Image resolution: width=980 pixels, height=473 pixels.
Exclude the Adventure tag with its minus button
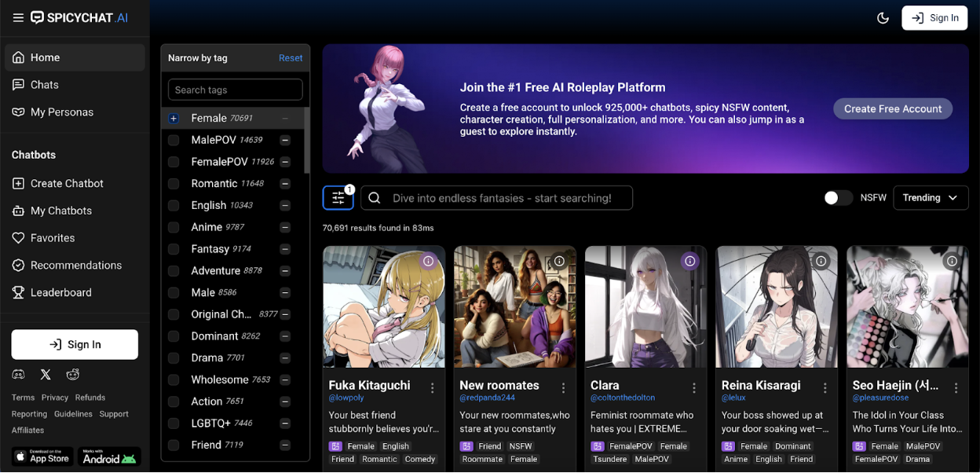(285, 270)
